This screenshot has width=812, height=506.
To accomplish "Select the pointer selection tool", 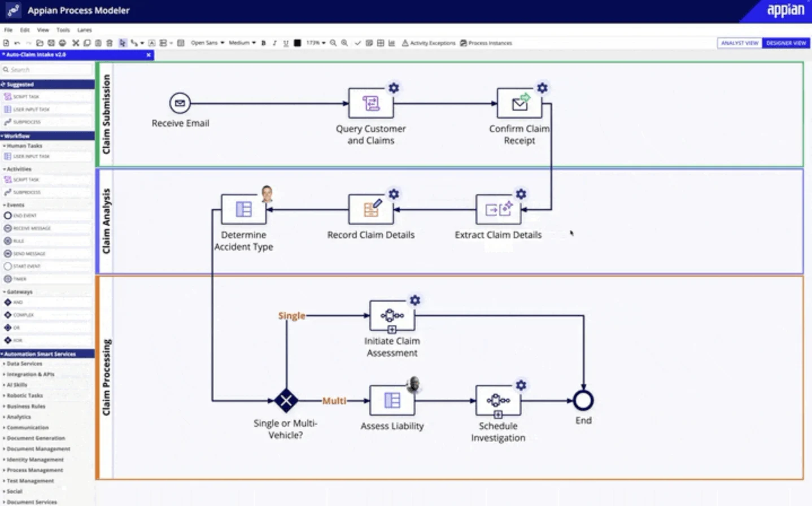I will [x=122, y=43].
